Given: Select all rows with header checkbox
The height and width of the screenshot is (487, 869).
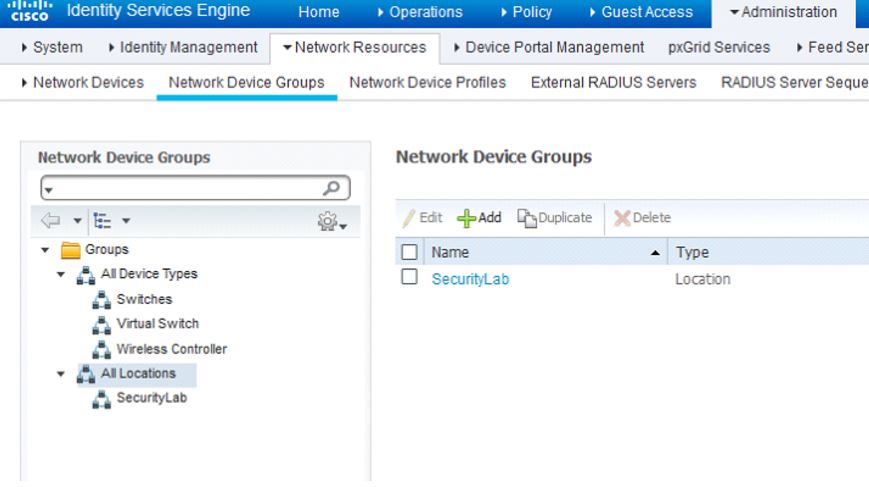Looking at the screenshot, I should tap(409, 252).
